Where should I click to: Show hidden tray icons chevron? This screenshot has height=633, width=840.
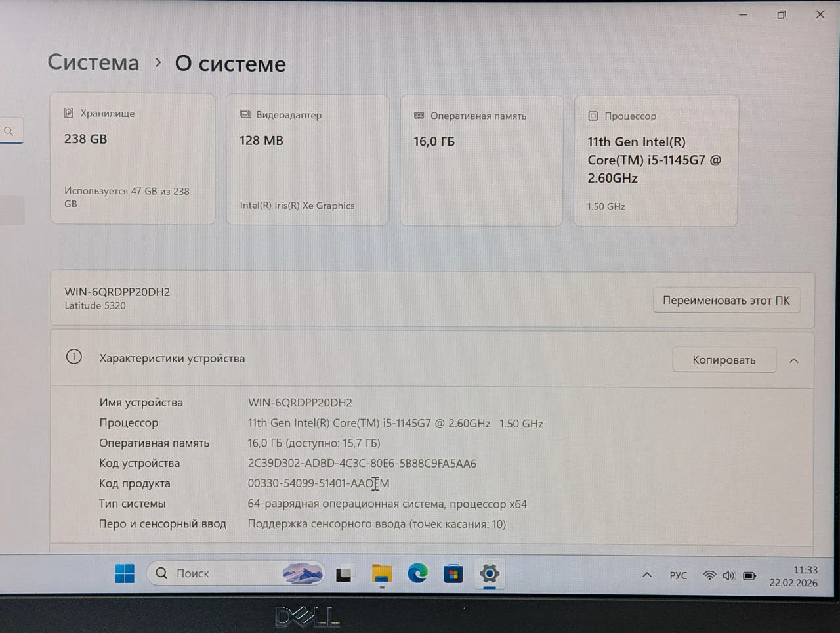pyautogui.click(x=647, y=575)
